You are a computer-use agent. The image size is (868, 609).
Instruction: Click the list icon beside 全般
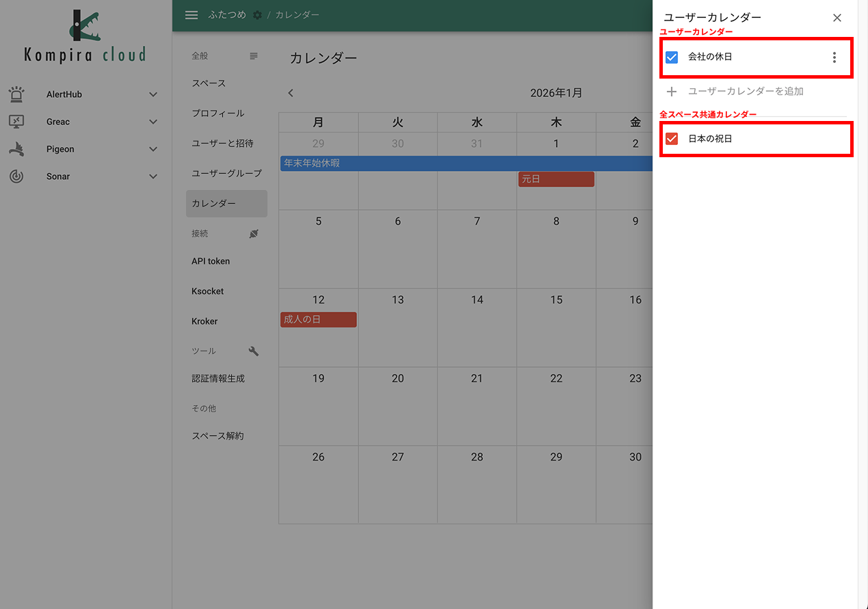click(x=253, y=55)
